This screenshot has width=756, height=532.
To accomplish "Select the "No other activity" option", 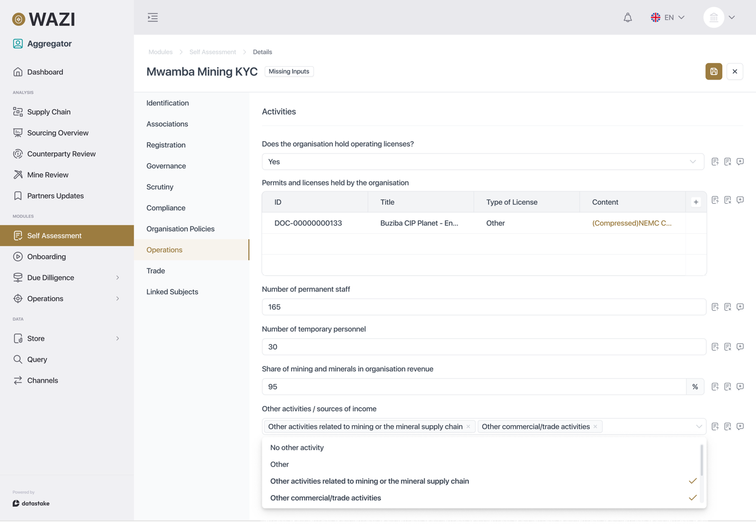I will click(297, 447).
